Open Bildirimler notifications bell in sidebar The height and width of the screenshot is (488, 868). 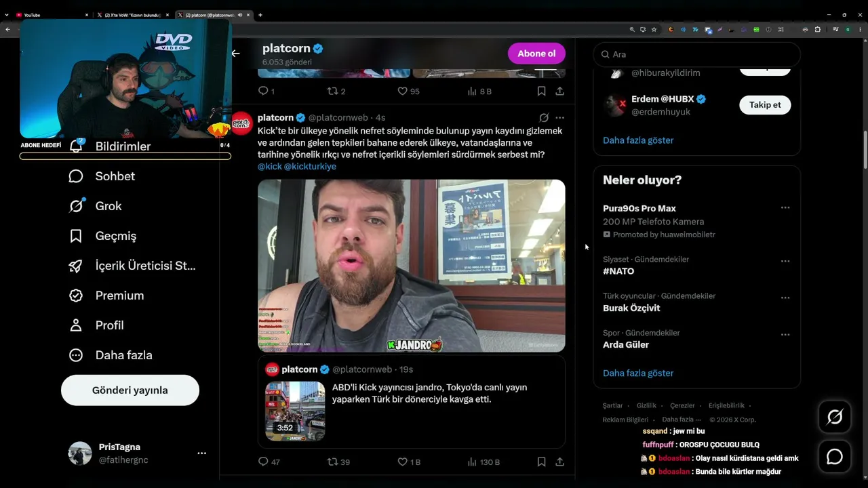76,146
